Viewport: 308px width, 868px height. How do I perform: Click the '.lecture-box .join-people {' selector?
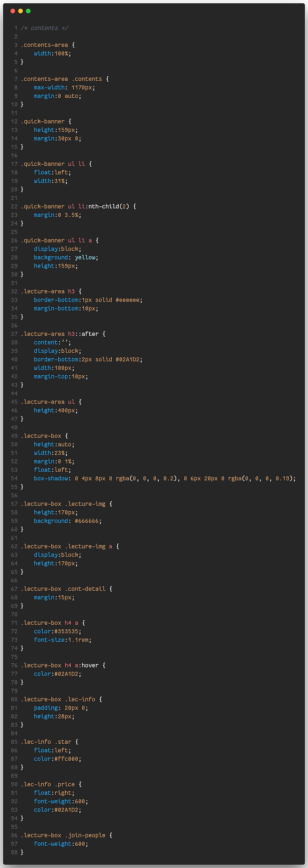(x=67, y=836)
